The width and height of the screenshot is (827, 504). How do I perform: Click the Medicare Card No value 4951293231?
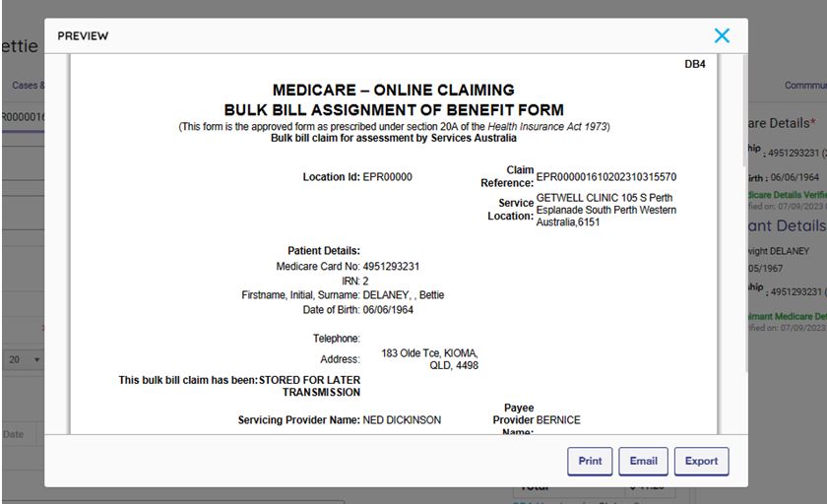tap(391, 267)
